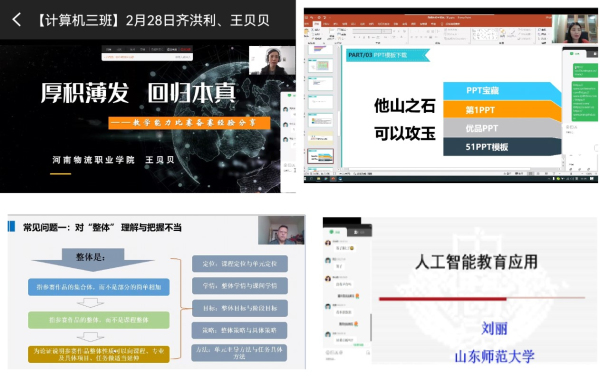600x380 pixels.
Task: Open the presenter webcam thumbnail on 厚积薄发 slide
Action: point(272,60)
